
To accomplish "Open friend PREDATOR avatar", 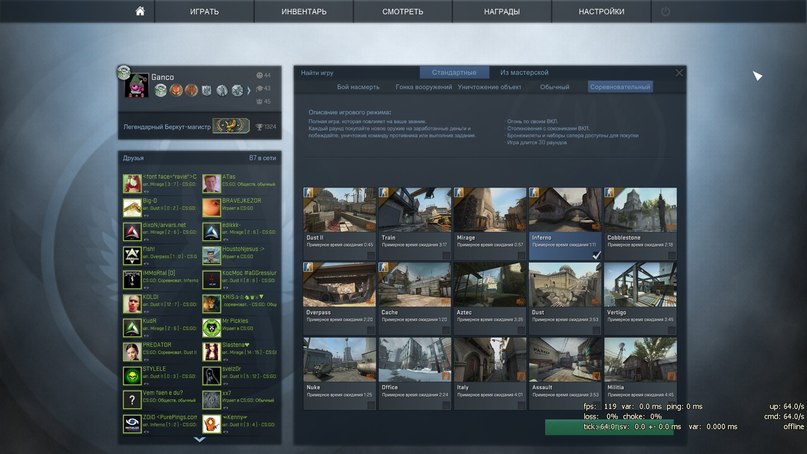I will pyautogui.click(x=132, y=352).
